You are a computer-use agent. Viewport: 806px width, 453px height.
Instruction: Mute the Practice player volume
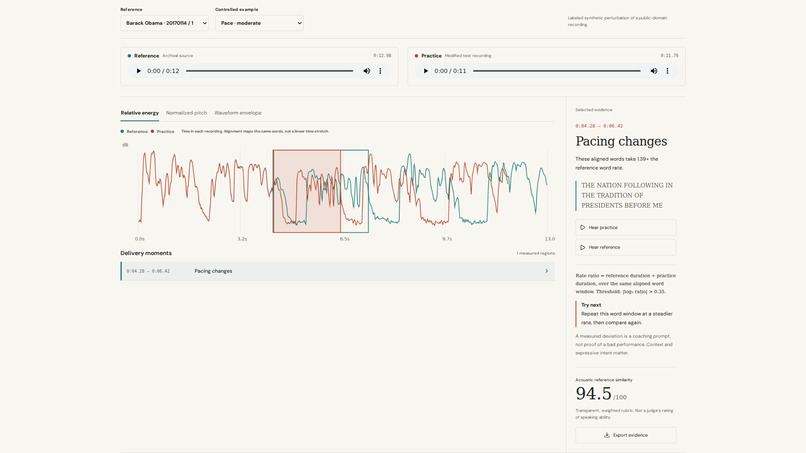click(653, 71)
